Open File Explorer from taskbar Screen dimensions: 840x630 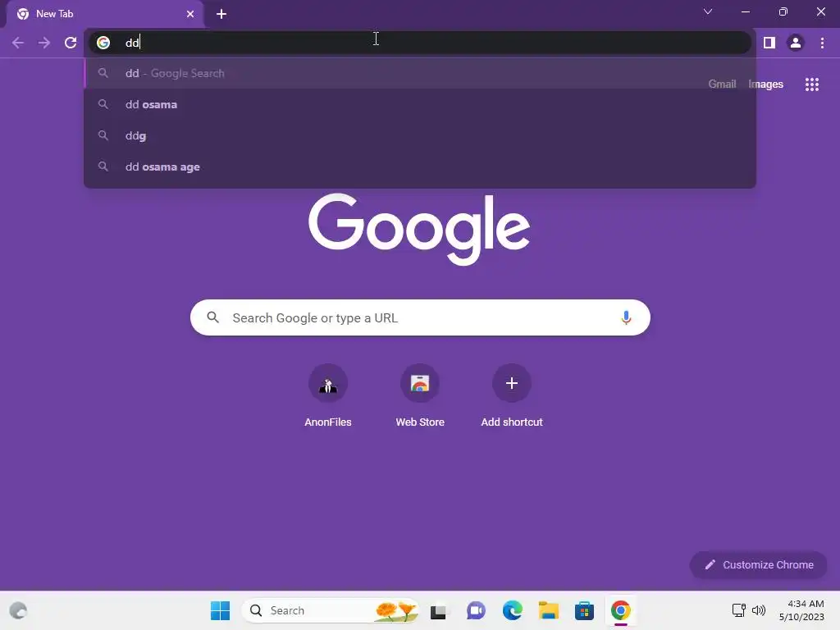[549, 610]
